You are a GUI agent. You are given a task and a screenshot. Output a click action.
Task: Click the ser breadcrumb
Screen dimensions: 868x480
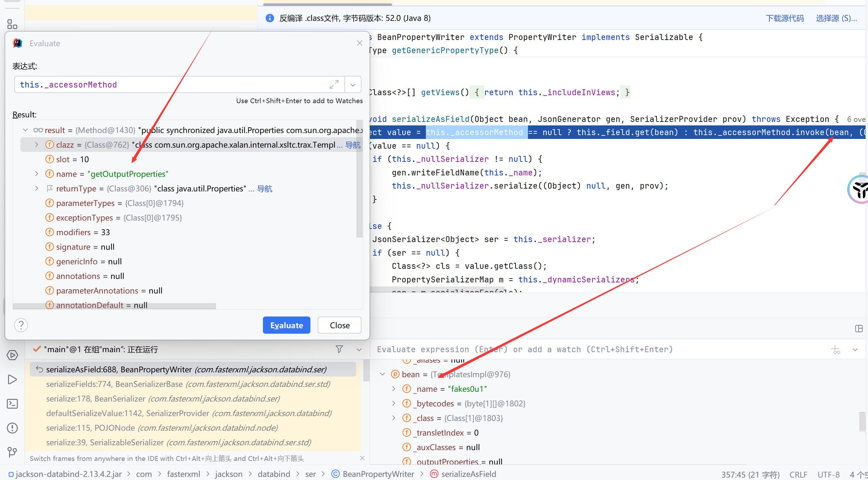311,474
